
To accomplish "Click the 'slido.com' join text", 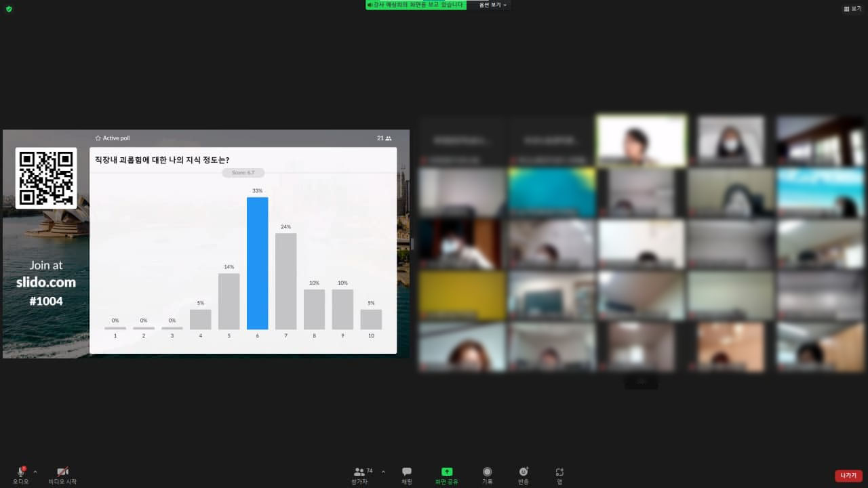I will (x=46, y=283).
